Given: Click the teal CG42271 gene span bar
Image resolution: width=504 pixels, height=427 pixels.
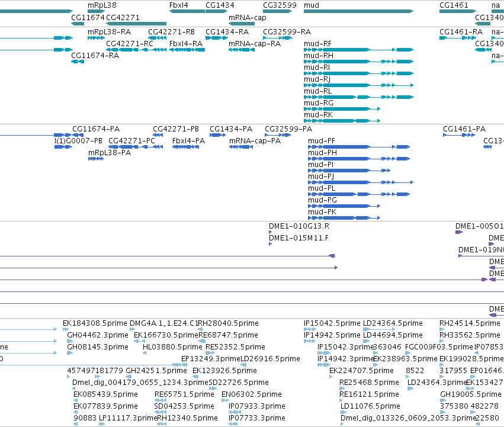Looking at the screenshot, I should point(136,24).
